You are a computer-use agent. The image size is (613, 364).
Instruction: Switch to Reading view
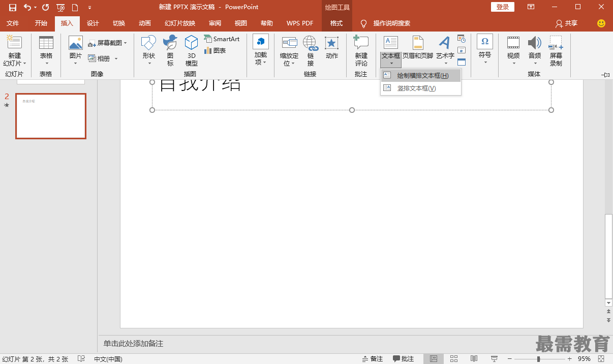pos(474,359)
